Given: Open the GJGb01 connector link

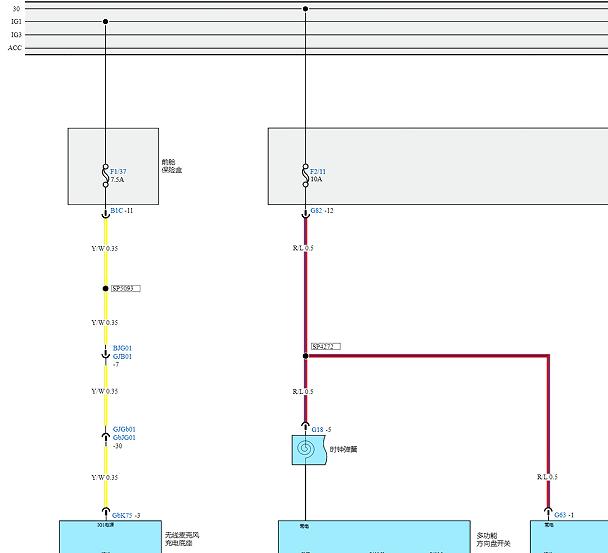Looking at the screenshot, I should pyautogui.click(x=124, y=429).
